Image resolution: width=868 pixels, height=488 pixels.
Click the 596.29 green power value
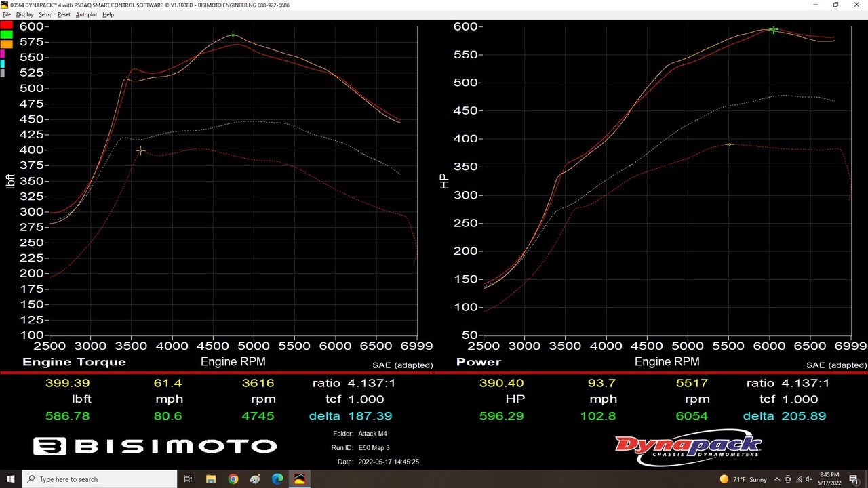click(x=501, y=415)
